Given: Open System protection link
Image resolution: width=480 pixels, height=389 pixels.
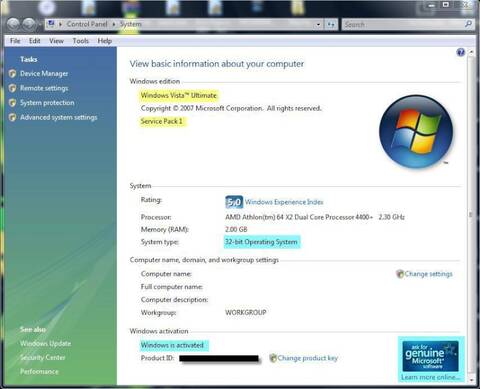Looking at the screenshot, I should (47, 103).
